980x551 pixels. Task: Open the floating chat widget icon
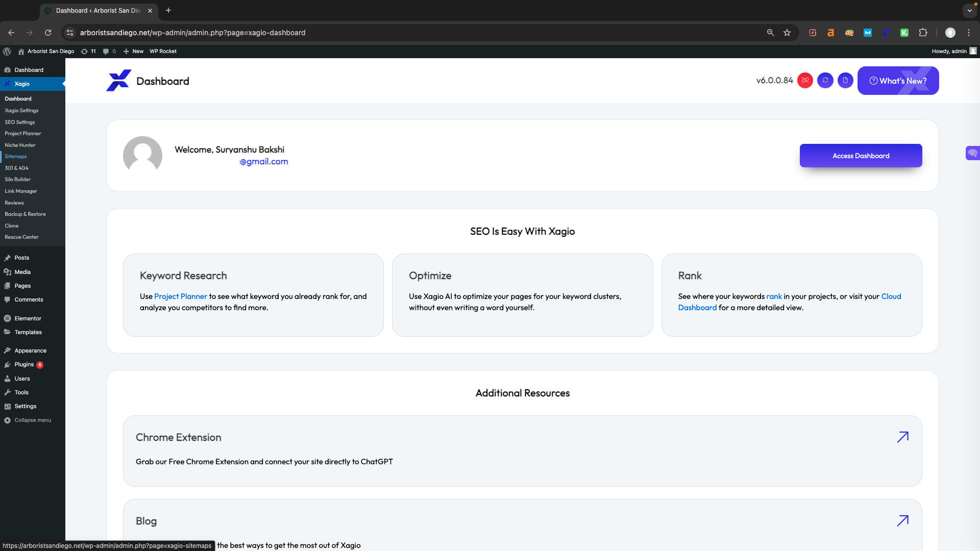972,153
